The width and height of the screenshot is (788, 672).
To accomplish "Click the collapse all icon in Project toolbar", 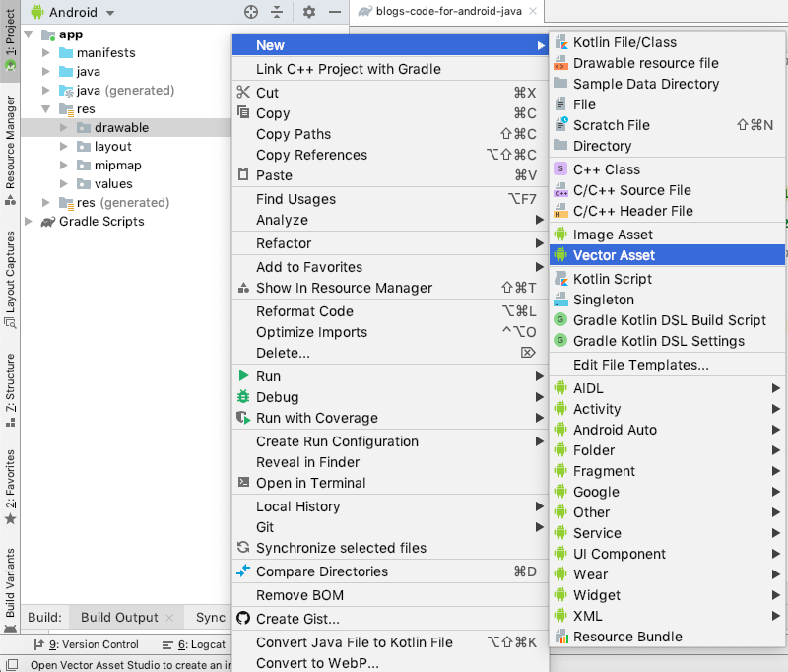I will tap(277, 12).
